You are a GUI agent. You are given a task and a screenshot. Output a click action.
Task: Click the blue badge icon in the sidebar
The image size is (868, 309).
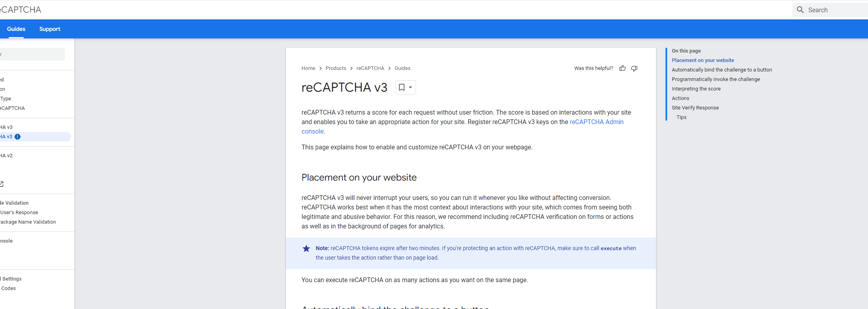click(17, 137)
